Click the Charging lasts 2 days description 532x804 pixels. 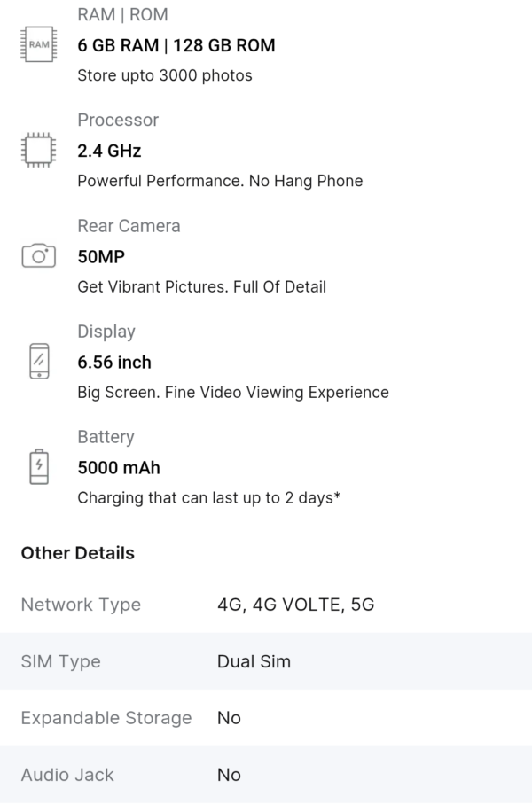point(209,498)
